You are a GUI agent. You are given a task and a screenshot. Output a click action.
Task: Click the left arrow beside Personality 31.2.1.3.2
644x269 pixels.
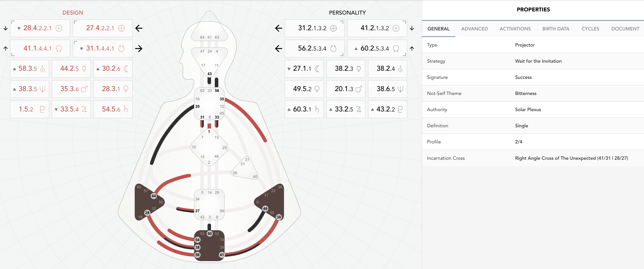(279, 28)
